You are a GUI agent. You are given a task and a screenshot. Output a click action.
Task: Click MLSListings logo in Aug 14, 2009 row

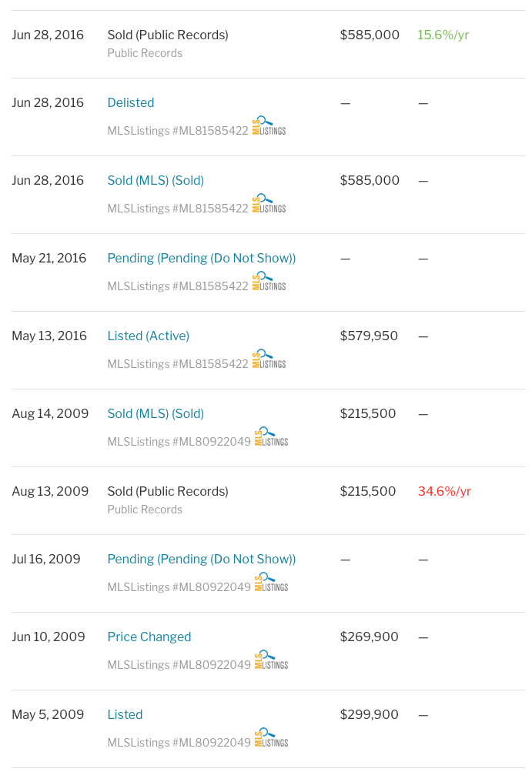click(272, 437)
